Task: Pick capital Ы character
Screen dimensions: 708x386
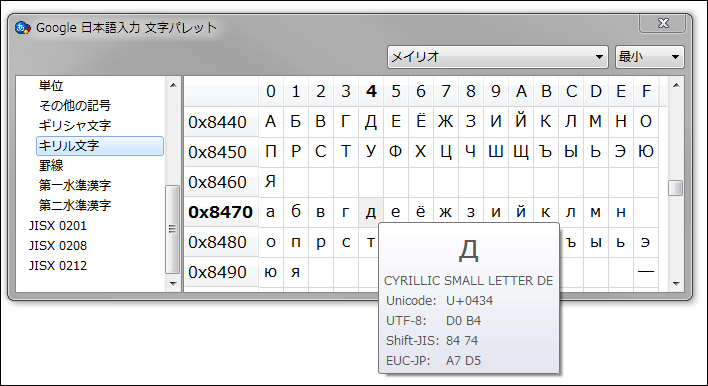Action: (x=571, y=152)
